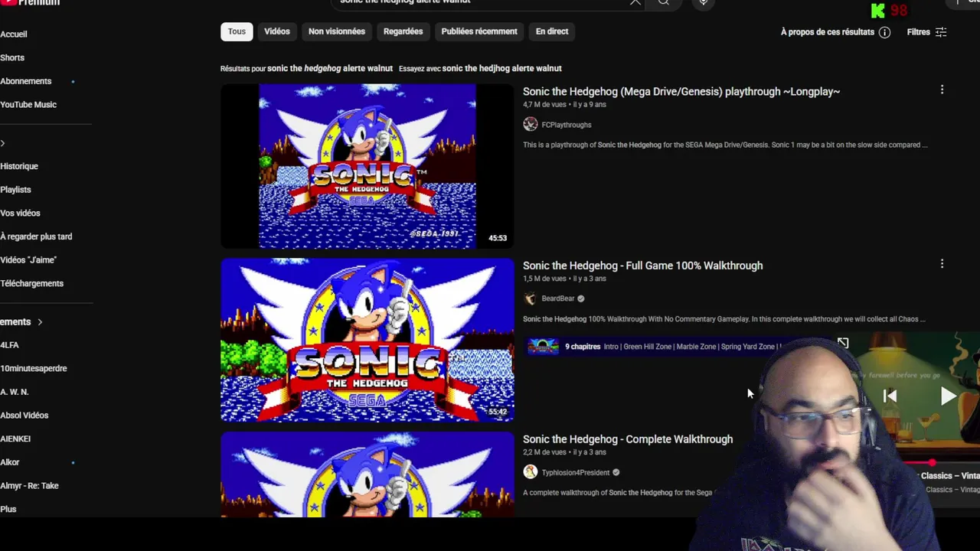Click the Typhlosion4President channel avatar

530,472
